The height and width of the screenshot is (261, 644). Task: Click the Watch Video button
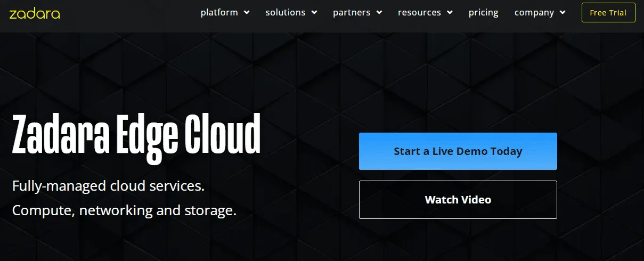click(x=458, y=200)
